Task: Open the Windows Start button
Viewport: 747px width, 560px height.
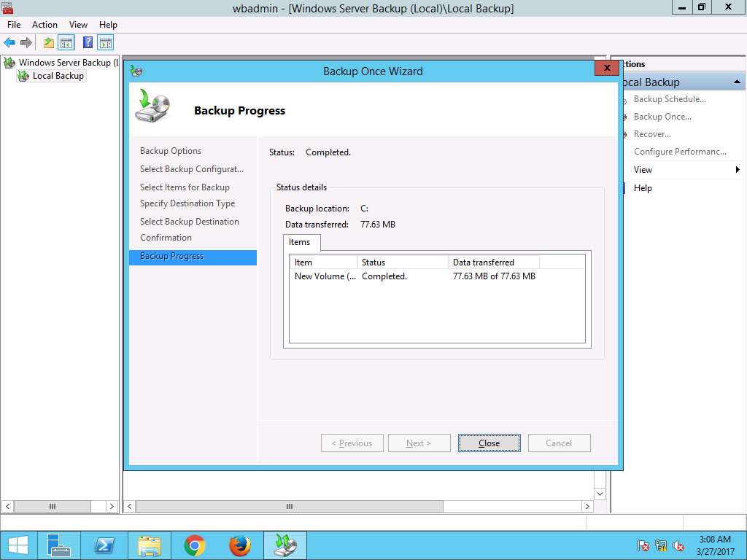Action: pos(18,545)
